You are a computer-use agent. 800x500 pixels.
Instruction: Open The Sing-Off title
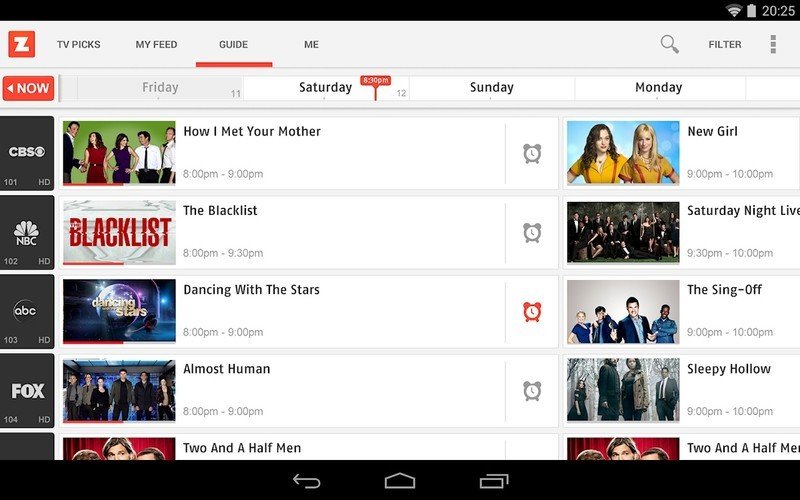[x=724, y=289]
